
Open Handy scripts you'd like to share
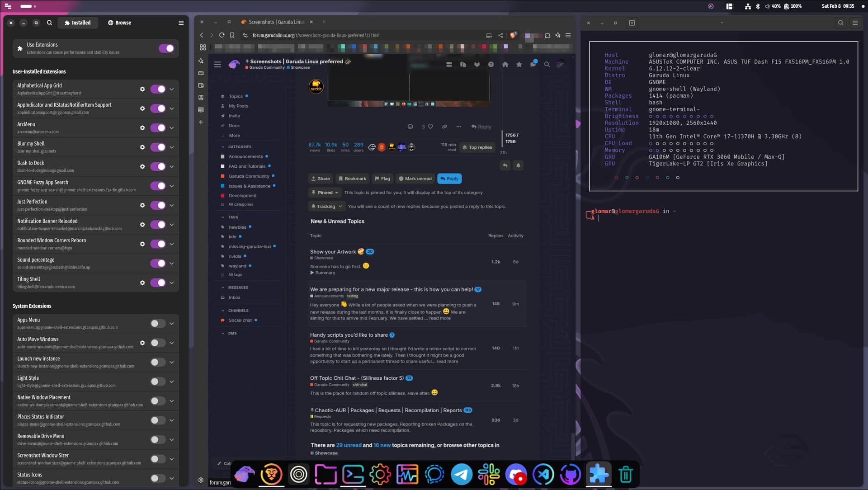click(349, 335)
